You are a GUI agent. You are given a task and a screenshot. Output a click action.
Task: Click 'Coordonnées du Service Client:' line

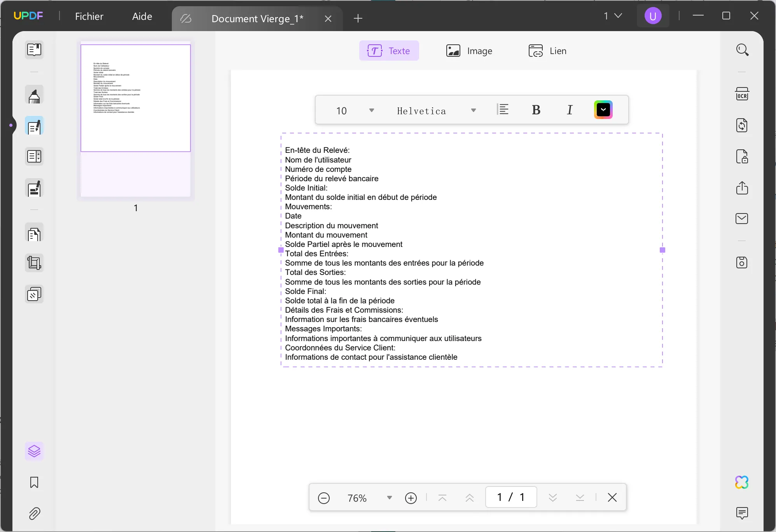coord(340,348)
